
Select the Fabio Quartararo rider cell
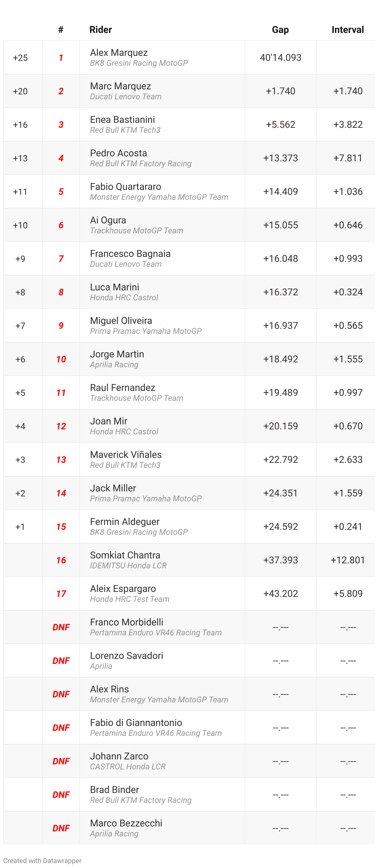(162, 191)
